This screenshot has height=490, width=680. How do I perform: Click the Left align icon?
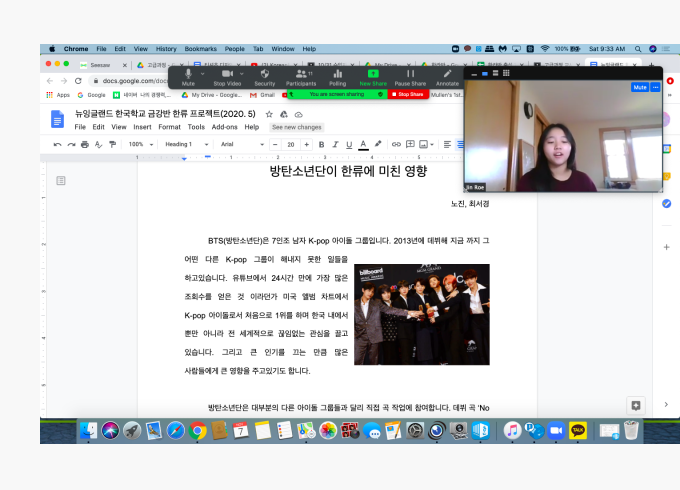447,144
